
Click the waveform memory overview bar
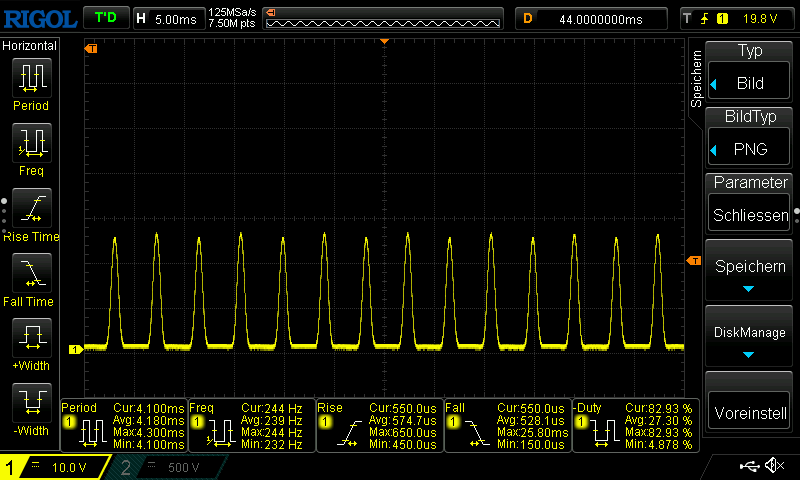(x=383, y=19)
